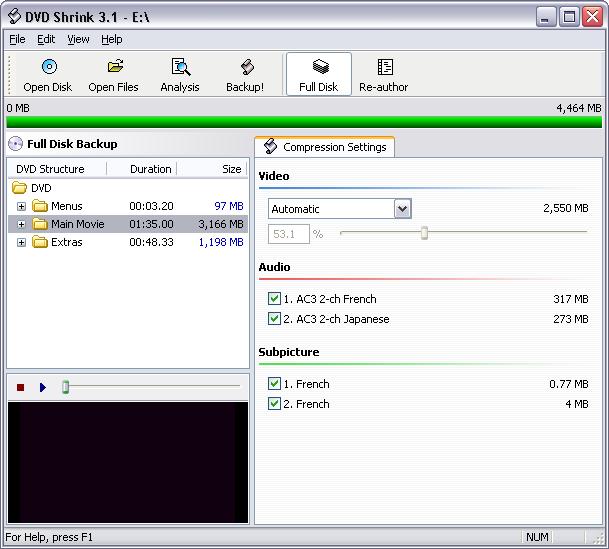Maximize the DVD Shrink window
The width and height of the screenshot is (609, 549).
click(569, 17)
